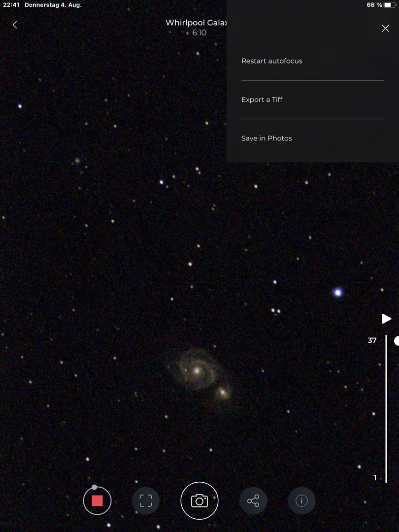Stop the observation with red square button
The width and height of the screenshot is (399, 532).
[x=97, y=501]
